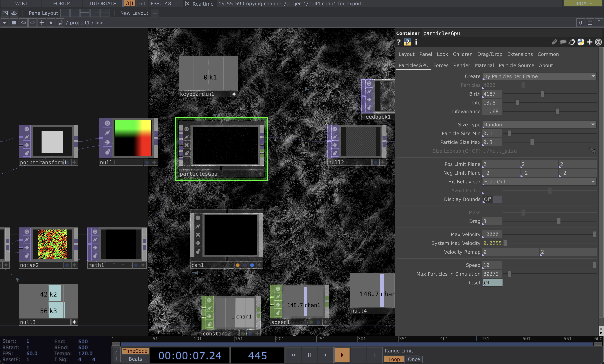
Task: Toggle viewer active on keyboardin1 node
Action: pos(234,94)
